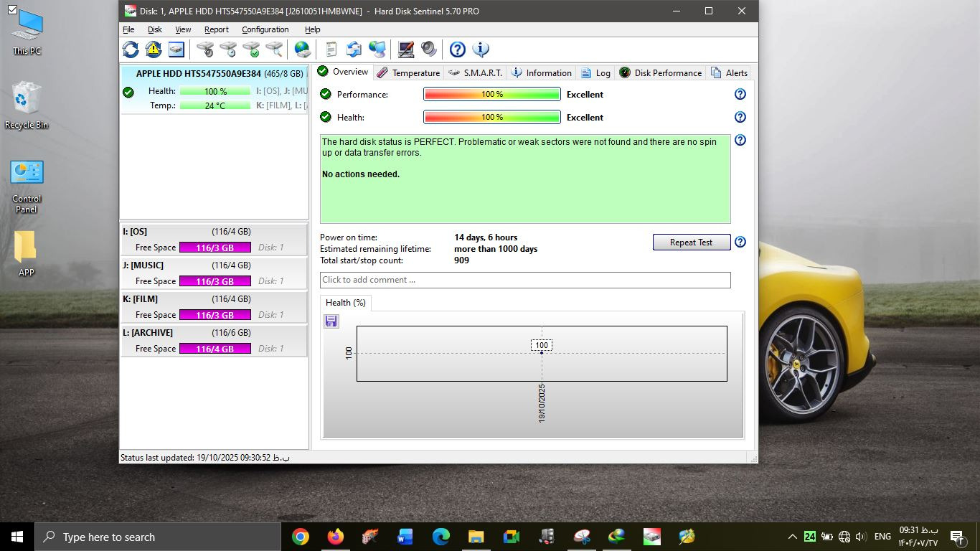
Task: Open the ENG language selector in tray
Action: (x=882, y=537)
